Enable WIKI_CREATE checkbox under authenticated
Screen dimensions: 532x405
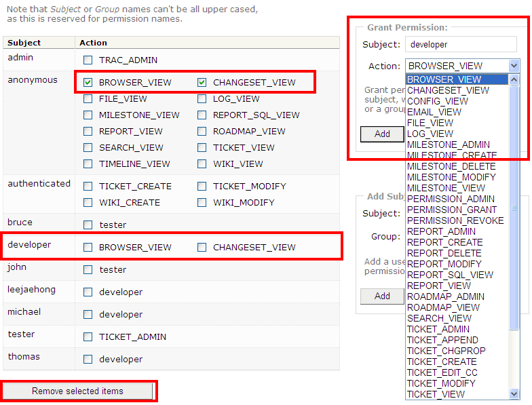(88, 203)
